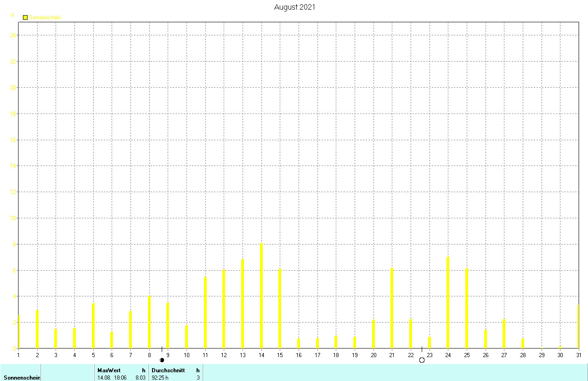Click the y-axis value 10
This screenshot has width=588, height=381.
pos(13,218)
